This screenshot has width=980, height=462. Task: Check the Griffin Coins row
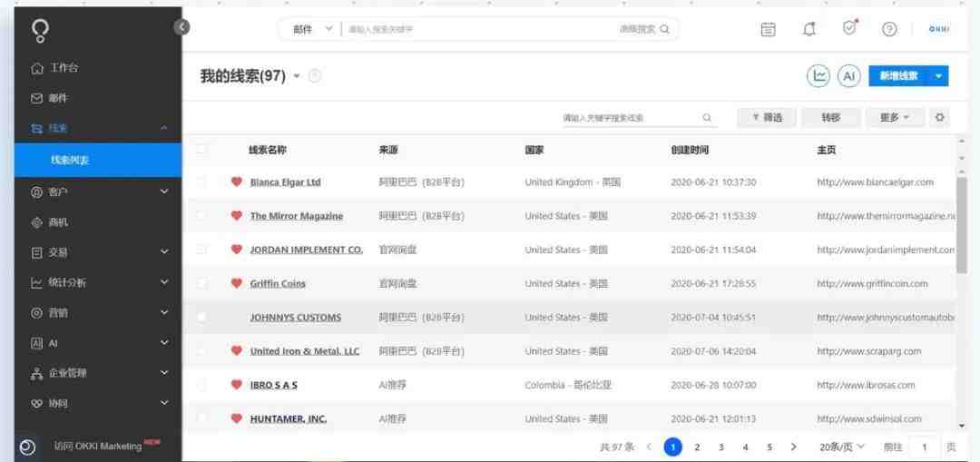tap(201, 283)
